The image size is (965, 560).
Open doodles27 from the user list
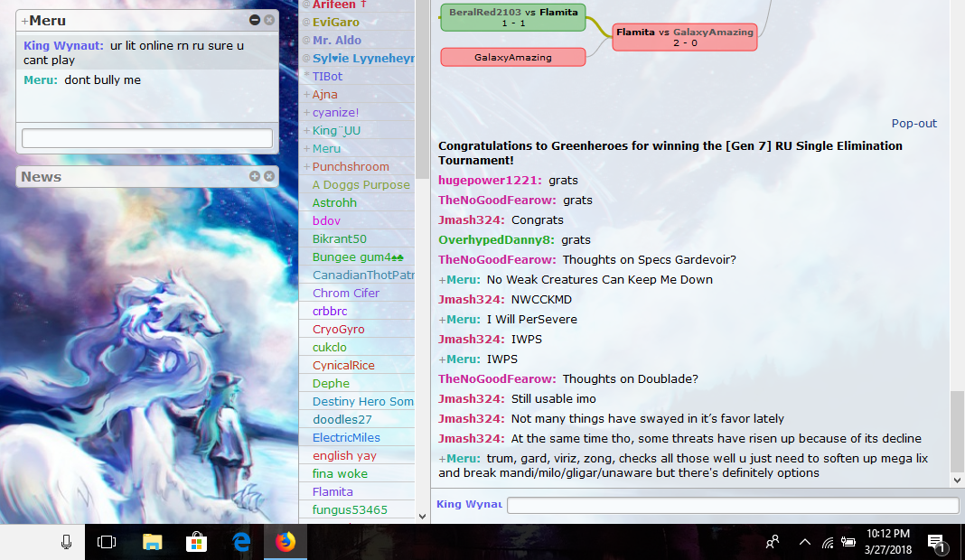(342, 419)
